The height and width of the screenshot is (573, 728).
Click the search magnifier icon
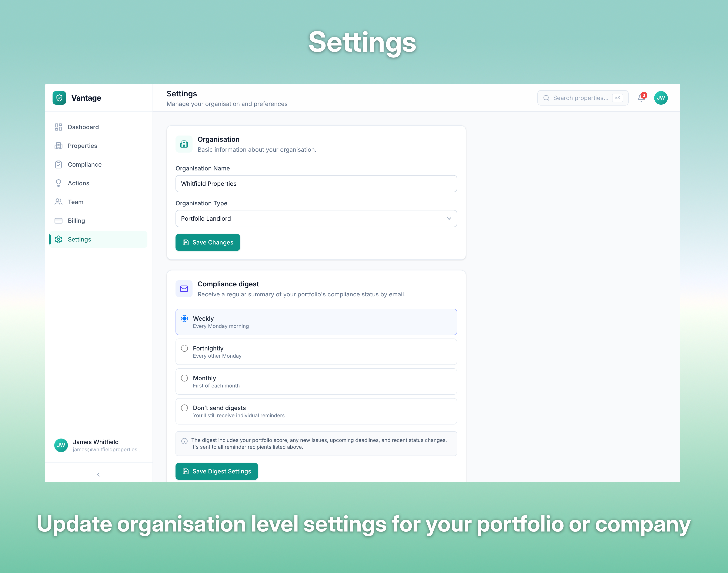coord(546,98)
